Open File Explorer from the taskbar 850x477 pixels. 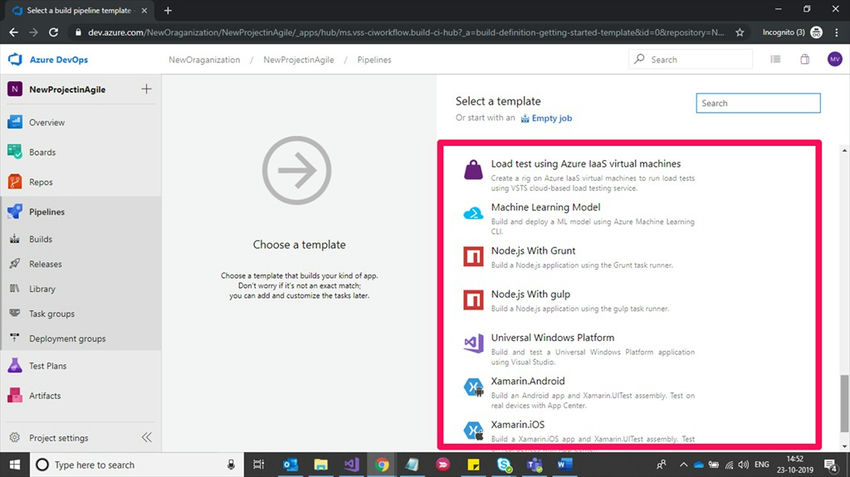click(x=321, y=465)
